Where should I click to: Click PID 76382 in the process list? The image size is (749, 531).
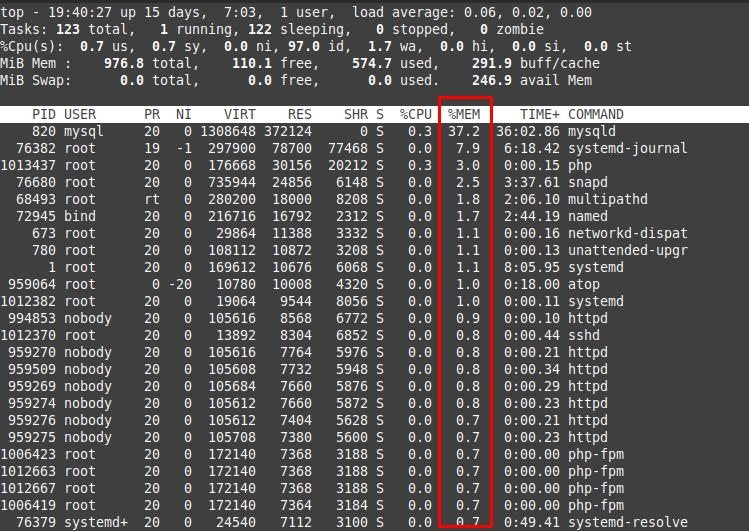pyautogui.click(x=36, y=149)
